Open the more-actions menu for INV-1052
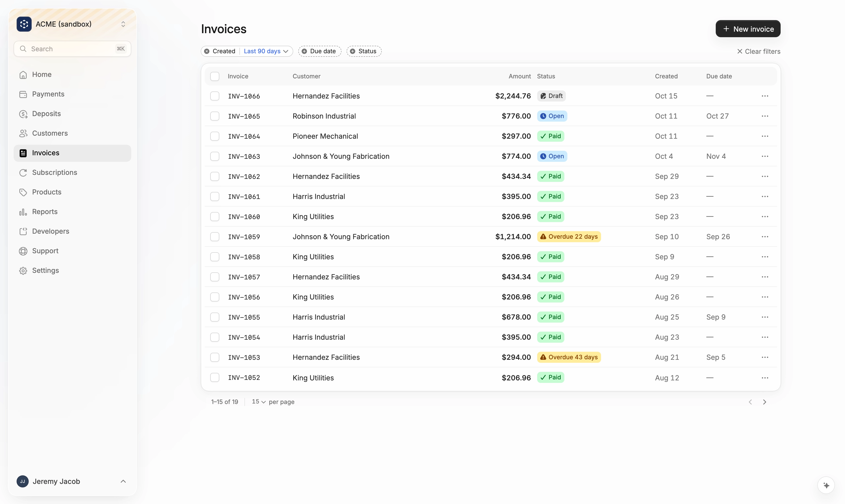The width and height of the screenshot is (845, 504). pyautogui.click(x=765, y=378)
